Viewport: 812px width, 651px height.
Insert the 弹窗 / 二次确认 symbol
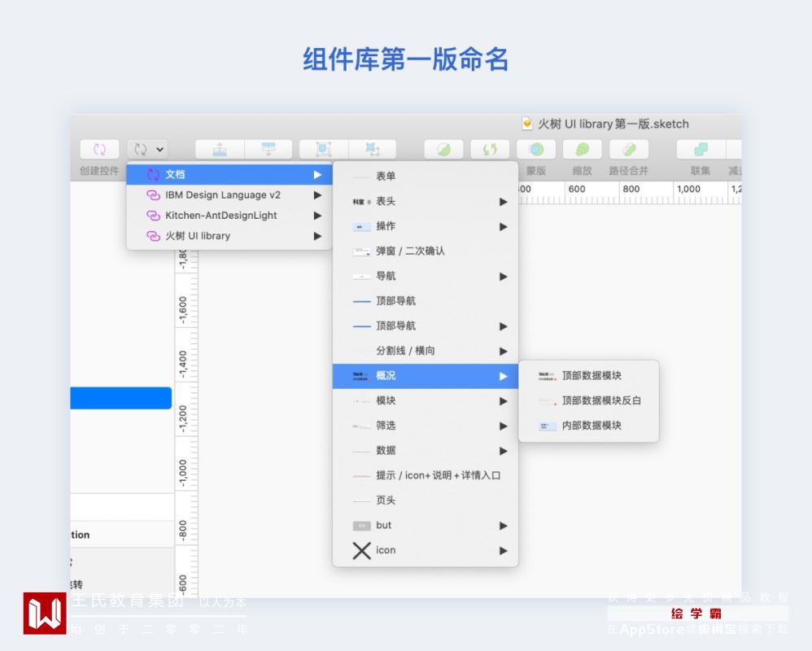click(x=426, y=251)
